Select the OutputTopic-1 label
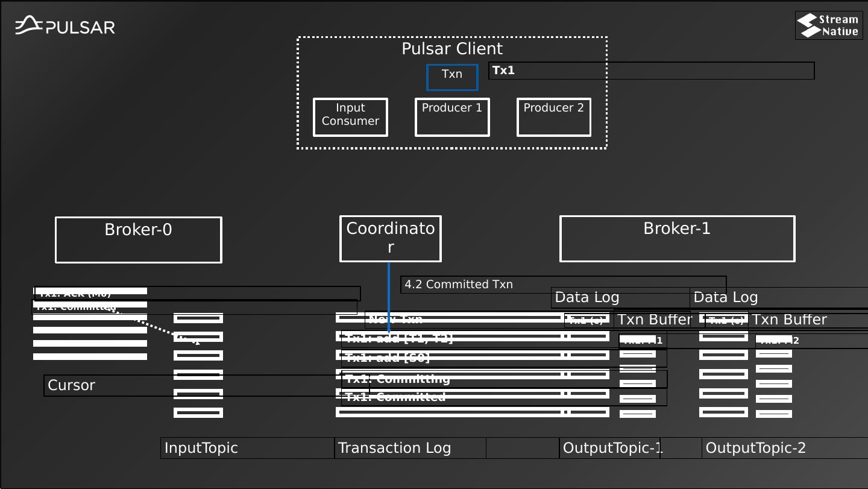 coord(612,448)
